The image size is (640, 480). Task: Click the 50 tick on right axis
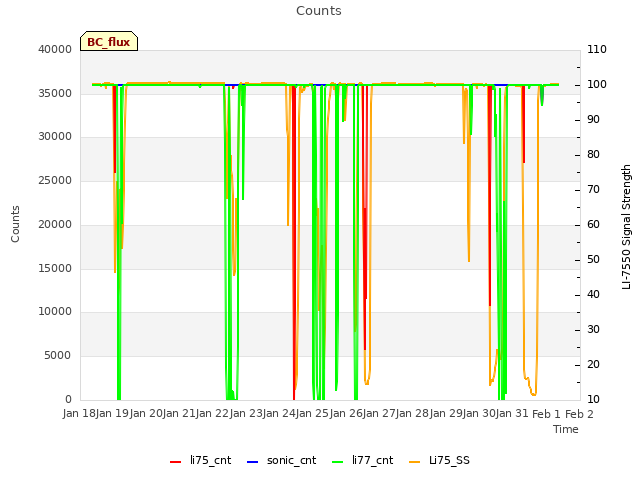click(593, 260)
